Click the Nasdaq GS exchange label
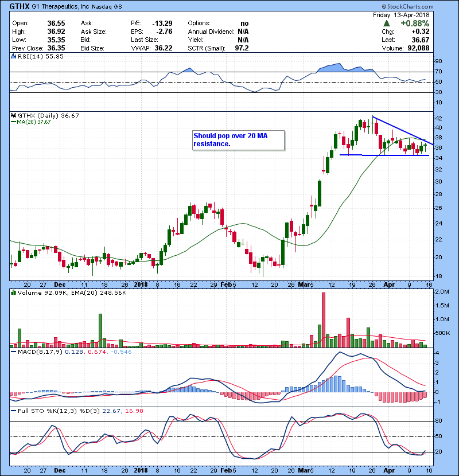 coord(107,7)
